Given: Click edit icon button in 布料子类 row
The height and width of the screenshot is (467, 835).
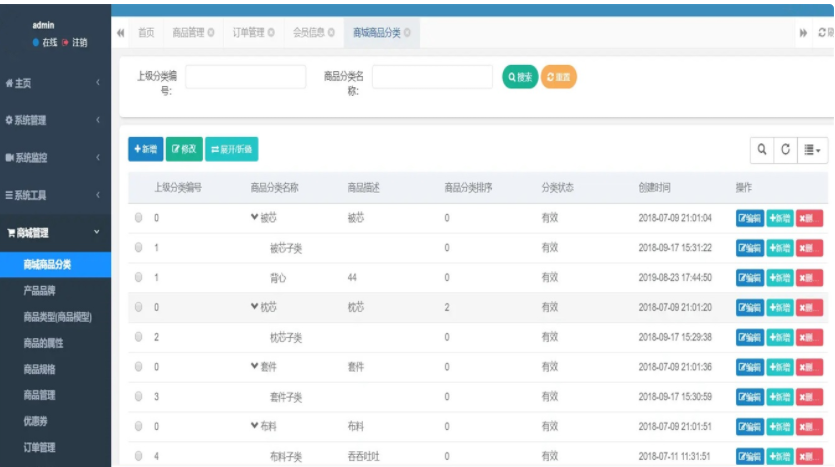Looking at the screenshot, I should click(x=750, y=457).
